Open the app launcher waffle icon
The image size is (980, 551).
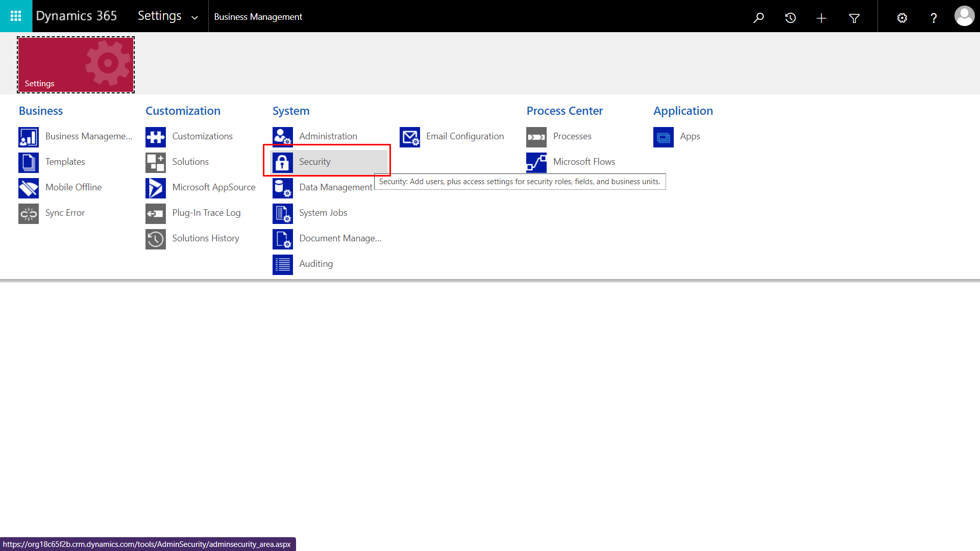click(16, 16)
